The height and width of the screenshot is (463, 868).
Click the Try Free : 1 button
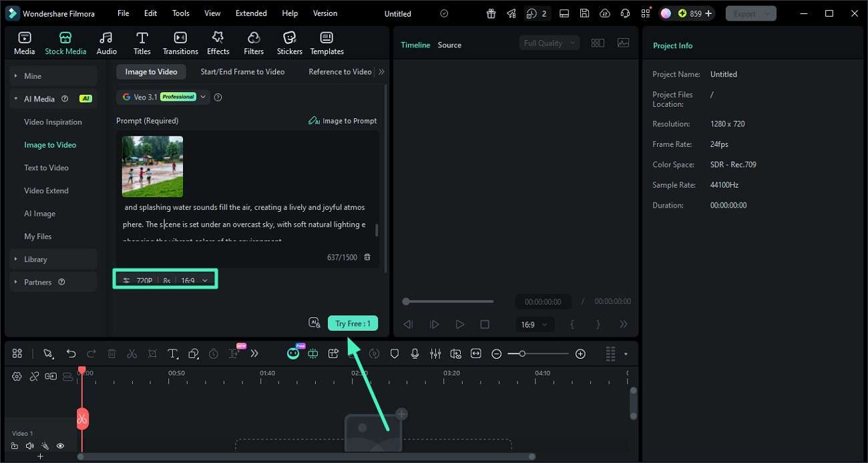(353, 323)
